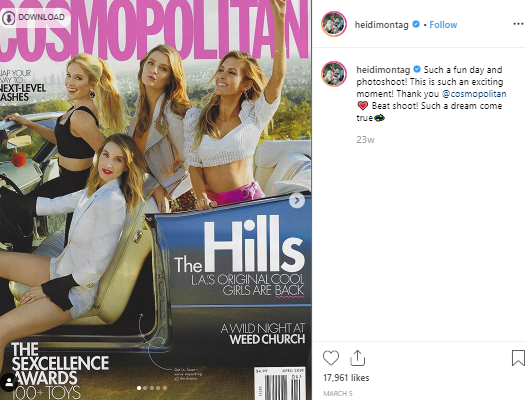
Task: Share the post using the share icon
Action: click(357, 358)
